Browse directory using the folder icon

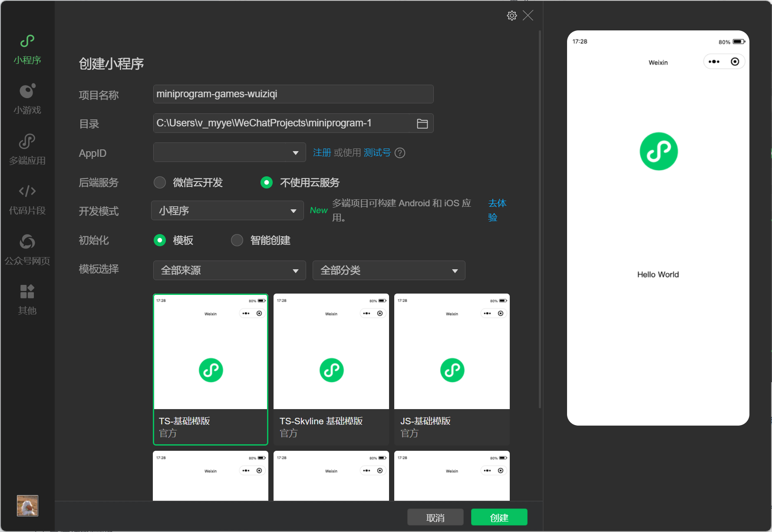tap(422, 124)
